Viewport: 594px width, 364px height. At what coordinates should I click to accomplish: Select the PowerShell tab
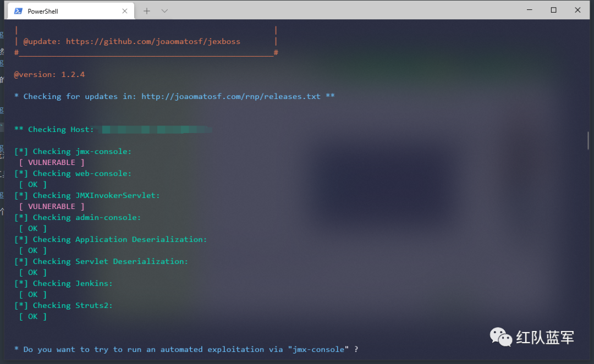pyautogui.click(x=70, y=11)
